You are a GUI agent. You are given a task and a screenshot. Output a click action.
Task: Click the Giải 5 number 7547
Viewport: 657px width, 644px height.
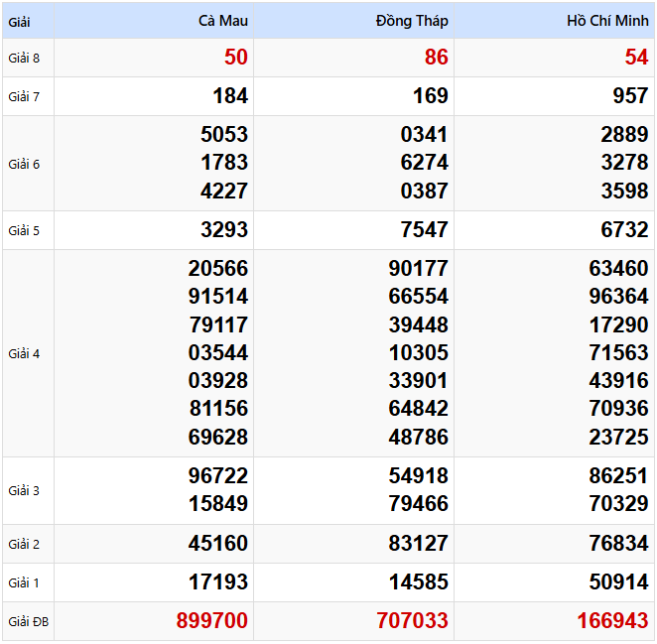(x=424, y=230)
